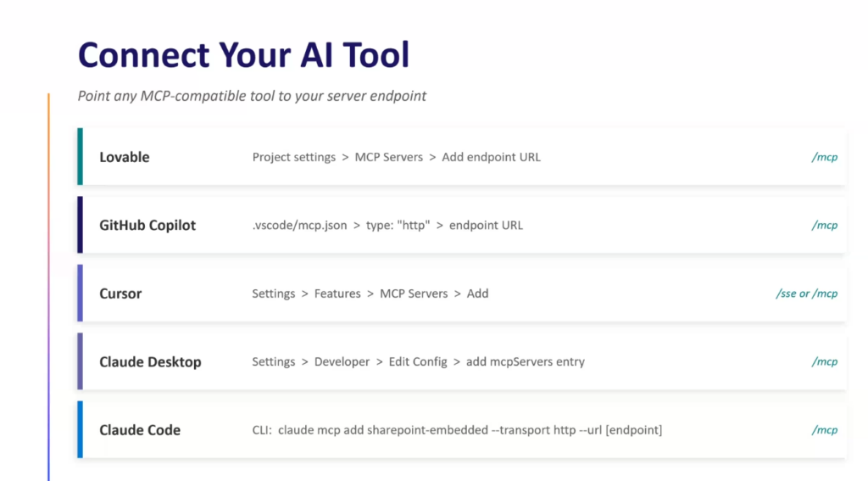The height and width of the screenshot is (481, 868).
Task: Click the "/sse or /mcp" endpoint tag
Action: [x=806, y=294]
